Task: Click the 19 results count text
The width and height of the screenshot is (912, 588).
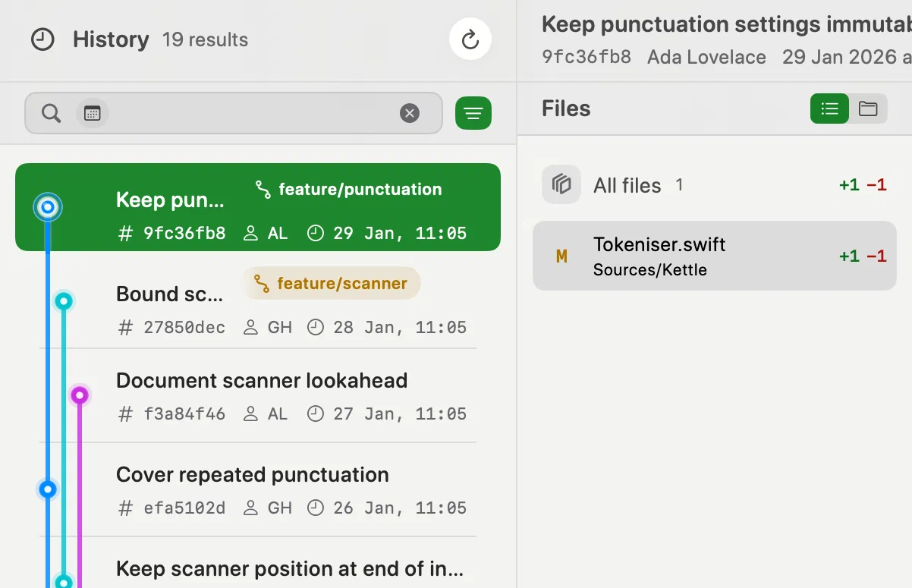Action: pos(205,39)
